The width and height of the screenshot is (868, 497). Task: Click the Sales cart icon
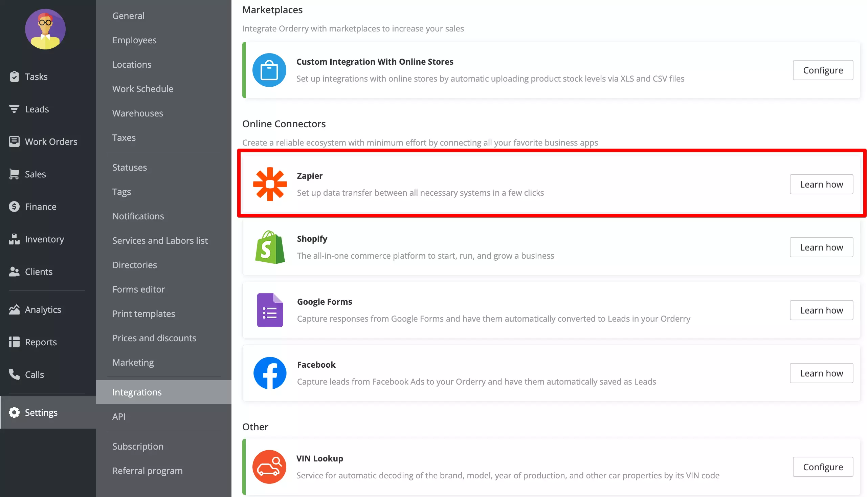(x=14, y=174)
